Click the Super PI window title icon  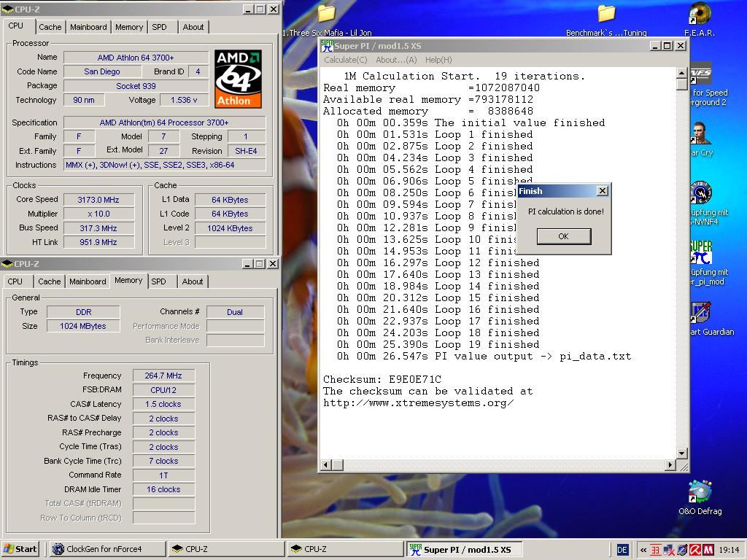click(328, 46)
